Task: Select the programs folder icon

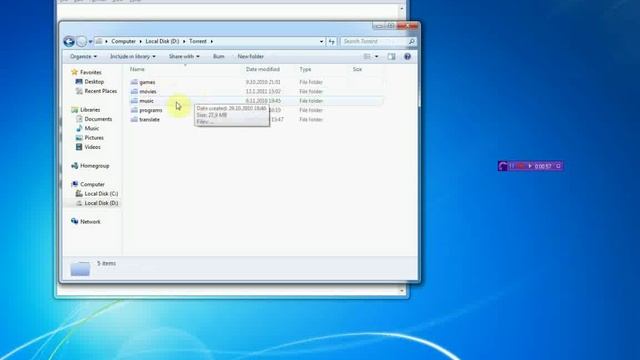Action: (x=134, y=110)
